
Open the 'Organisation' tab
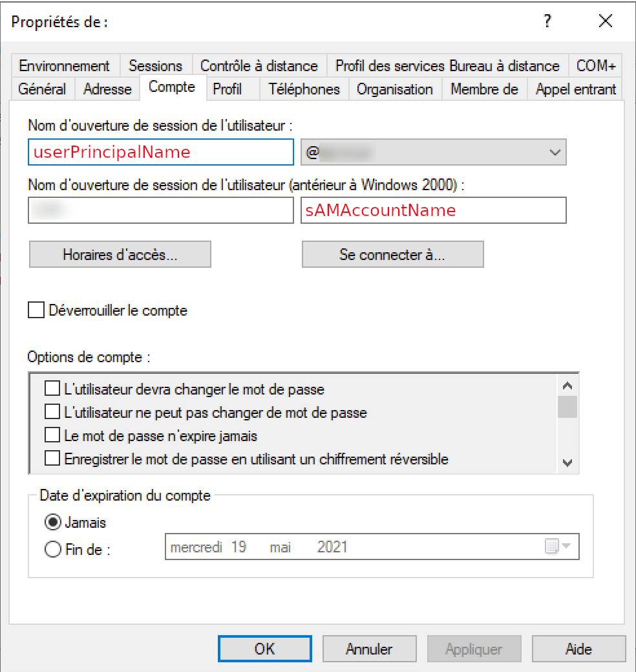(395, 89)
